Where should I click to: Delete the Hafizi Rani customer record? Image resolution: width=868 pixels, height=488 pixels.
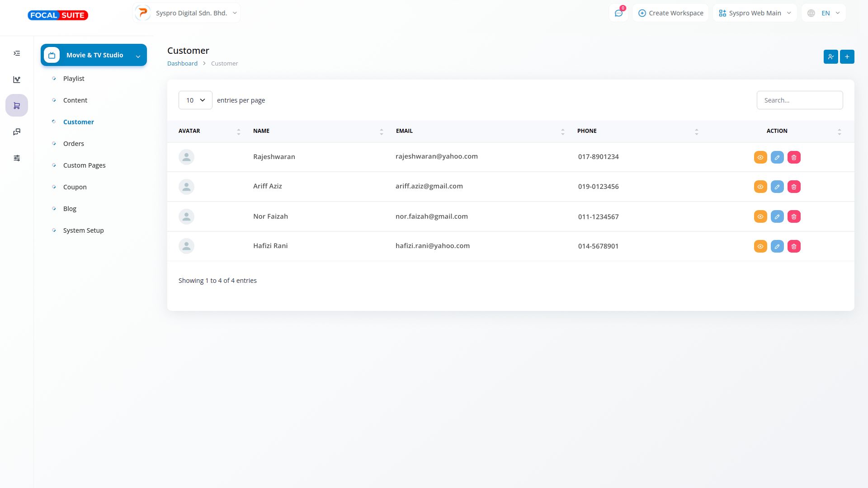coord(793,246)
